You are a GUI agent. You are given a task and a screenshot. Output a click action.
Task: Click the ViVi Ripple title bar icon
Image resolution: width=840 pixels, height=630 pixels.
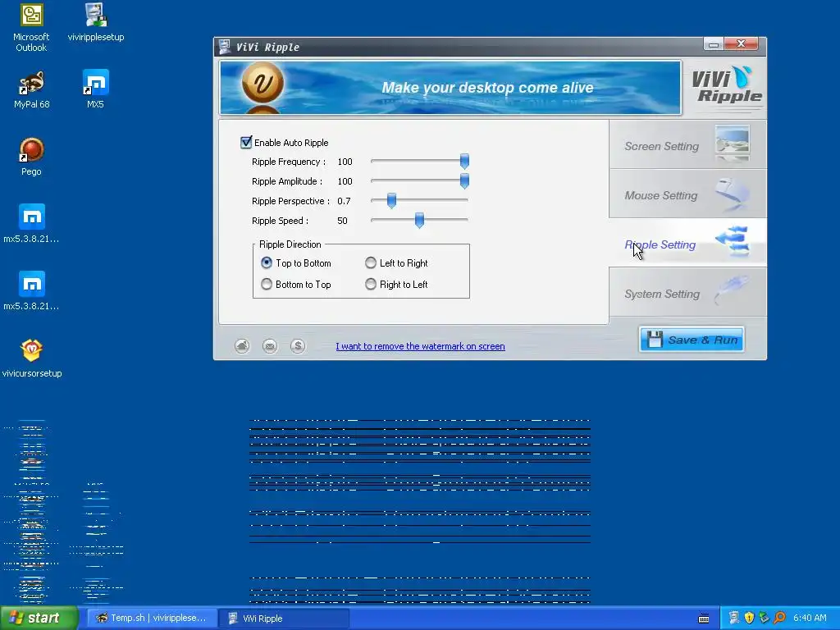tap(225, 47)
